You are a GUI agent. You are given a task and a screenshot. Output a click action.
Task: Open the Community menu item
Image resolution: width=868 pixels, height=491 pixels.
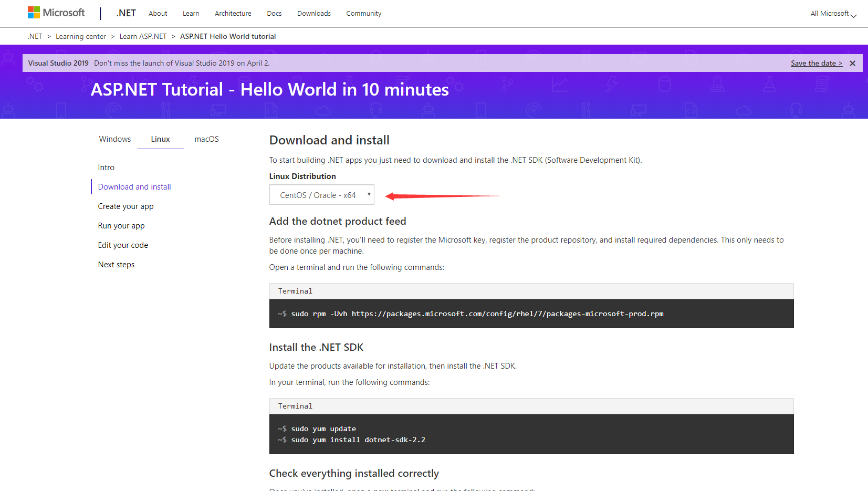364,14
